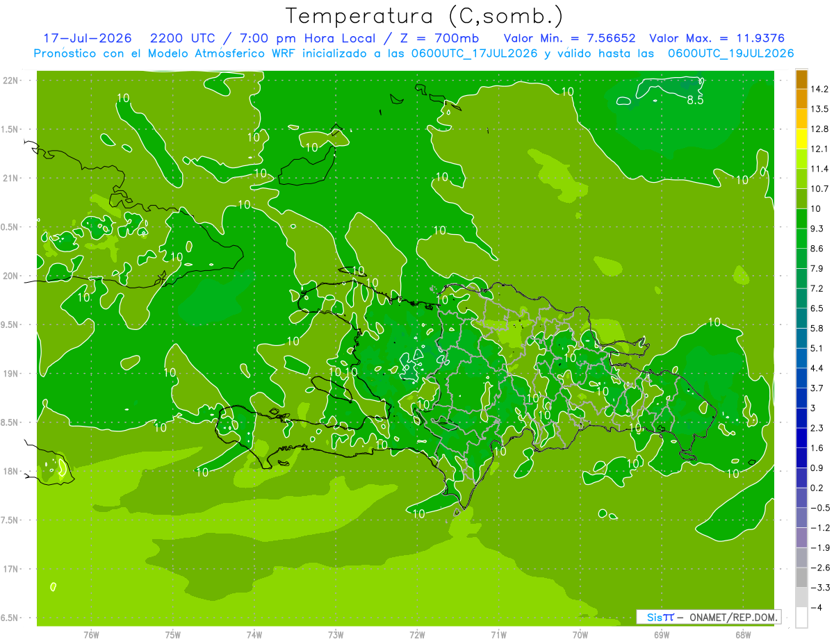834x644 pixels.
Task: Click the "22N" latitude axis label
Action: point(11,81)
